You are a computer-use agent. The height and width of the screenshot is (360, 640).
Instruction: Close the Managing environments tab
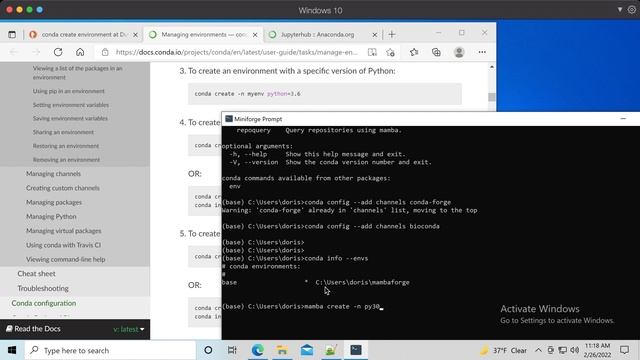click(x=255, y=35)
